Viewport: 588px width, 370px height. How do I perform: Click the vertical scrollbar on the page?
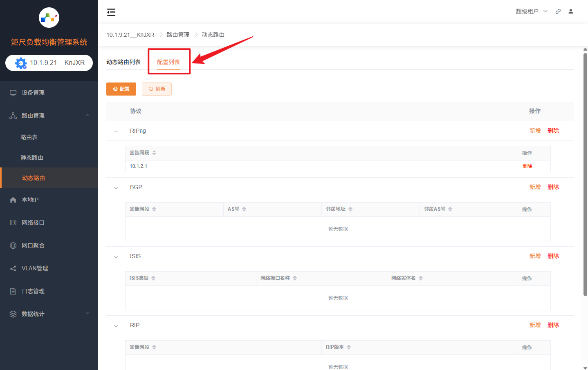click(585, 172)
